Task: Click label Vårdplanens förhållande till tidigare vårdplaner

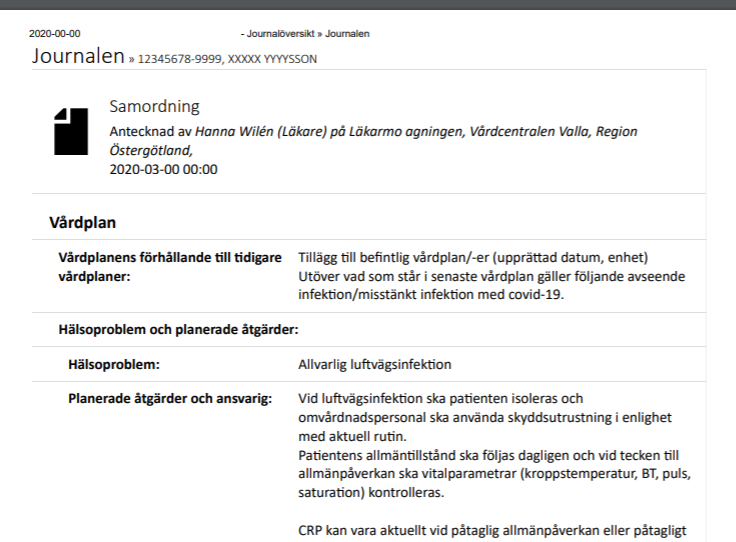Action: tap(170, 267)
